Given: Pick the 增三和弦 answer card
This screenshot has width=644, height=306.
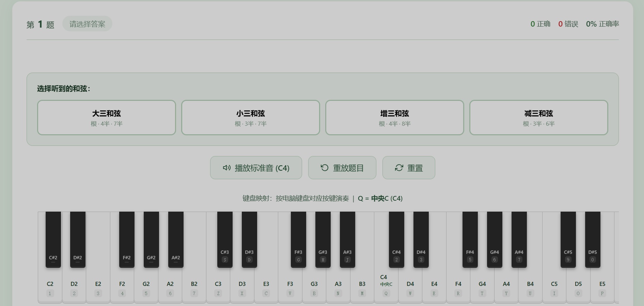Looking at the screenshot, I should (395, 118).
